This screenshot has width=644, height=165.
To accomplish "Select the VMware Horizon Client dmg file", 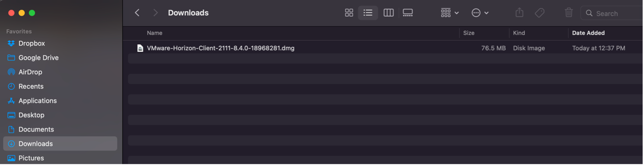I will coord(220,48).
